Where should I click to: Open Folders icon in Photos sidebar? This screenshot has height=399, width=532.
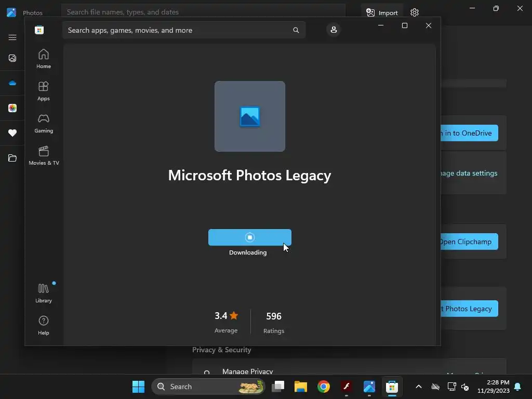point(12,158)
